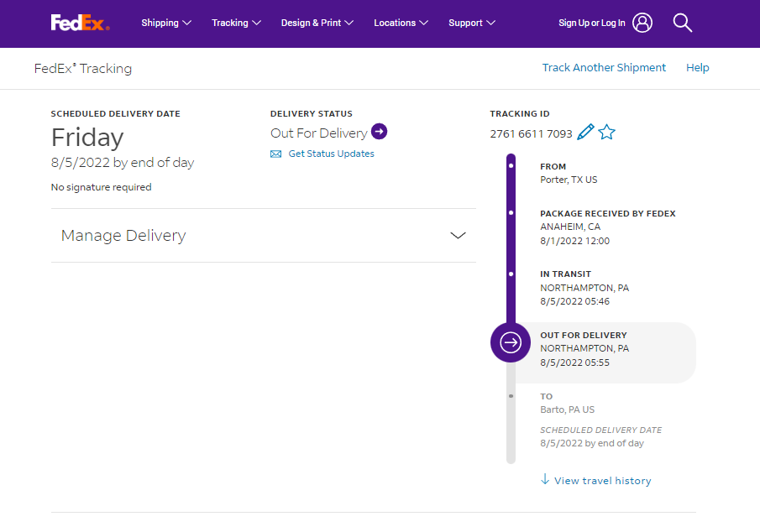
Task: Open the Help link
Action: [698, 68]
